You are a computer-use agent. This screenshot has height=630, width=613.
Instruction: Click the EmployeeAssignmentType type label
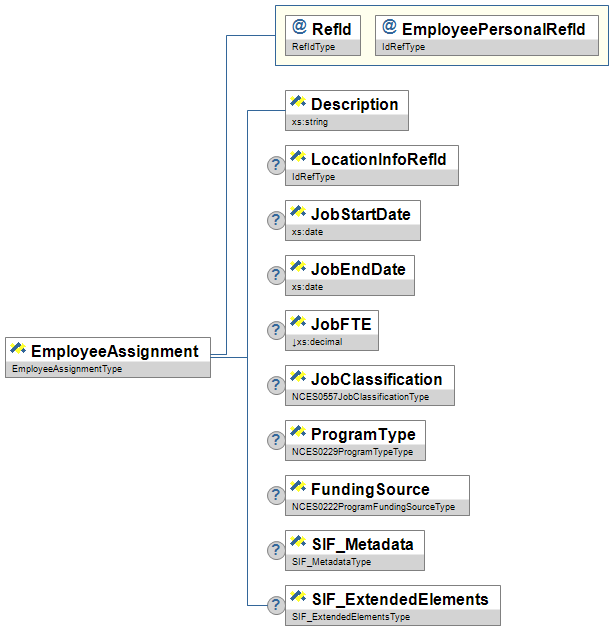point(65,370)
